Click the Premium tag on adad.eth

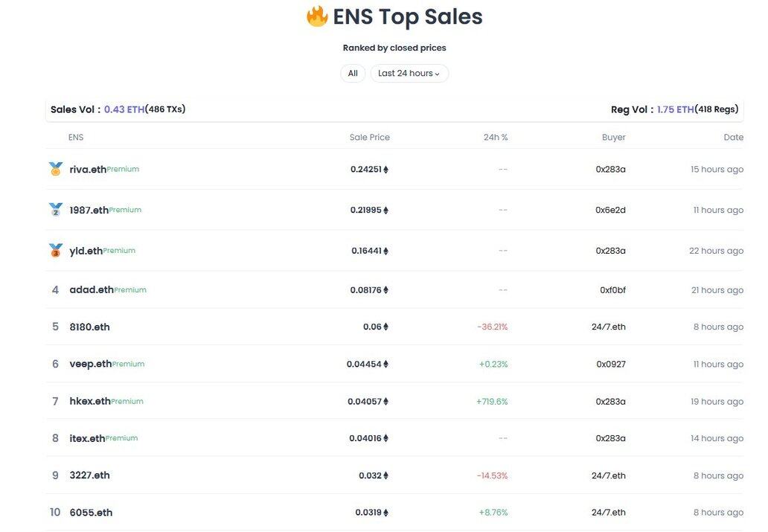[130, 290]
